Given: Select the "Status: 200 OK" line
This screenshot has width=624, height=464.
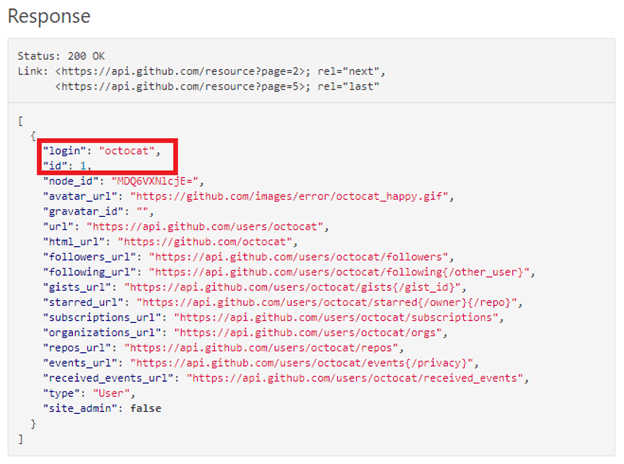Looking at the screenshot, I should (x=61, y=56).
